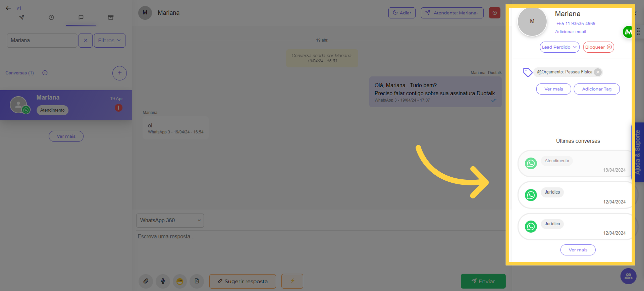Viewport: 644px width, 291px height.
Task: Click the red end conversation icon
Action: (x=494, y=13)
